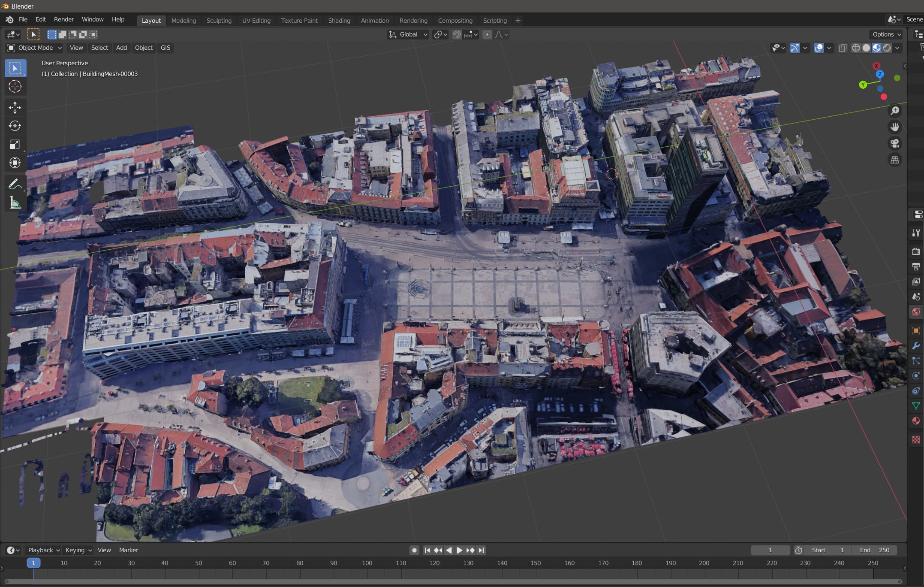
Task: Open the Object Mode dropdown
Action: 35,48
